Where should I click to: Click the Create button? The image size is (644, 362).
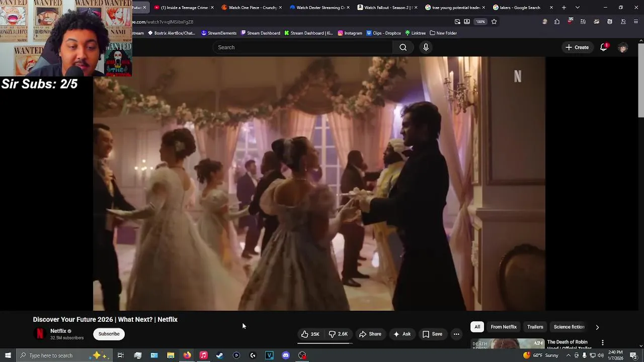(577, 47)
